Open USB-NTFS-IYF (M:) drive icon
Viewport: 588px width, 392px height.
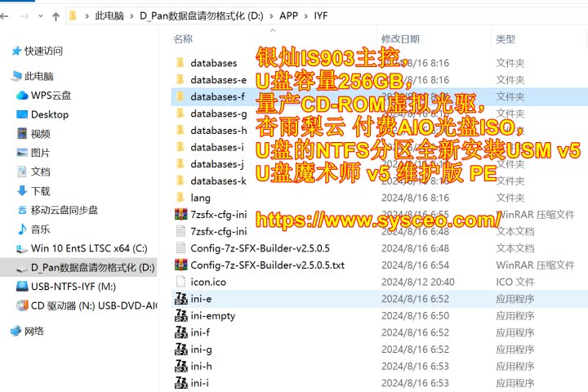[x=22, y=287]
